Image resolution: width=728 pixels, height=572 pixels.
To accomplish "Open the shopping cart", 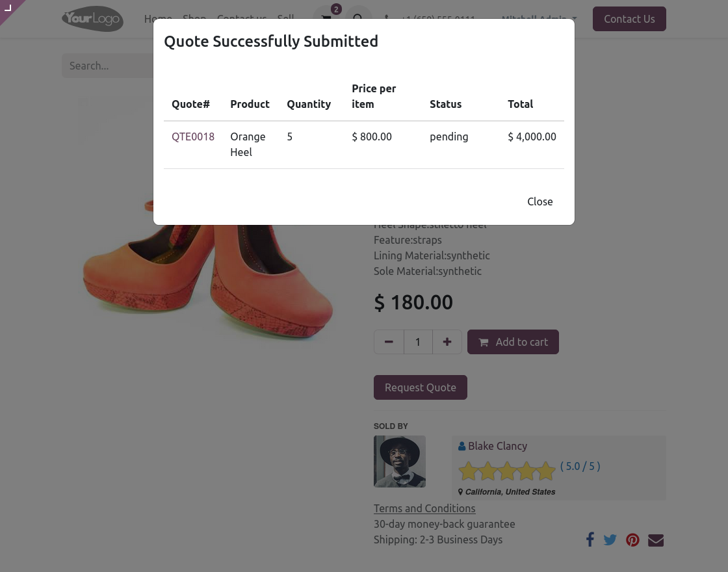I will (x=326, y=19).
